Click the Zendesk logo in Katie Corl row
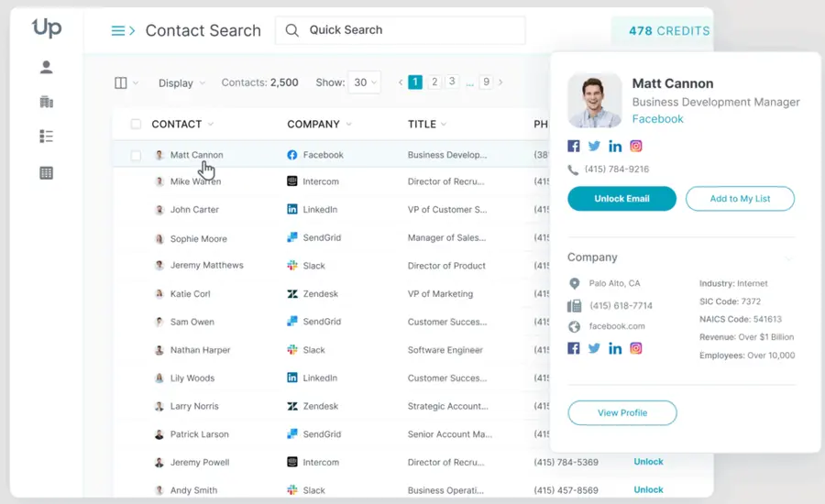Screen dimensions: 825x504 (292, 293)
